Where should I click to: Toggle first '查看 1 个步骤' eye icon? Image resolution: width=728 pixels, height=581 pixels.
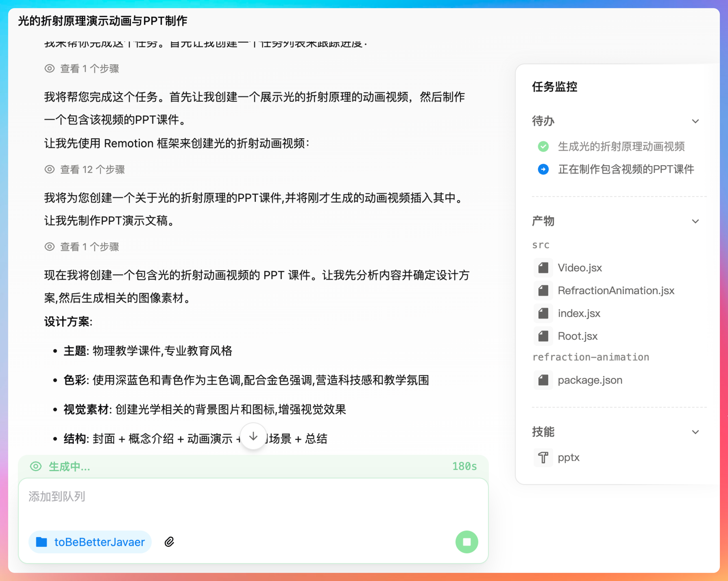click(x=50, y=69)
